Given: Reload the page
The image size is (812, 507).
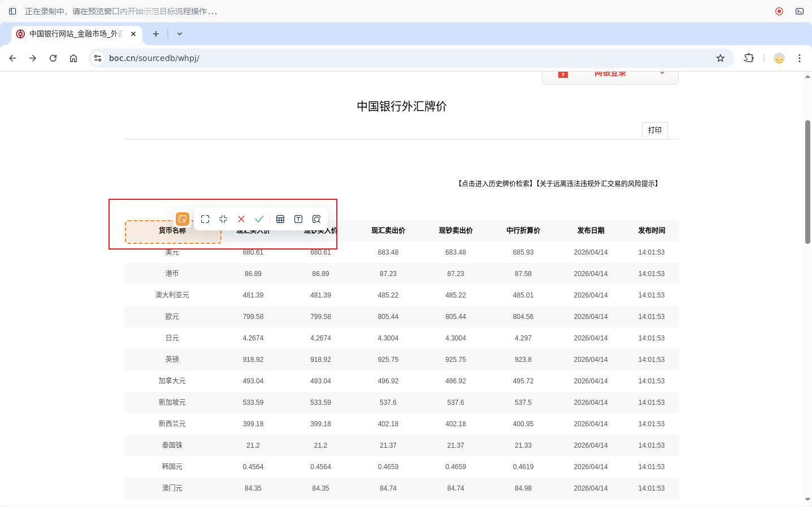Looking at the screenshot, I should [53, 58].
